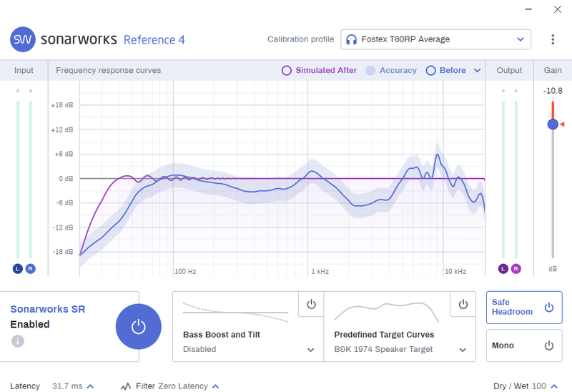Screen dimensions: 572x392
Task: Expand the Dry / Wet 100 chevron
Action: click(555, 386)
